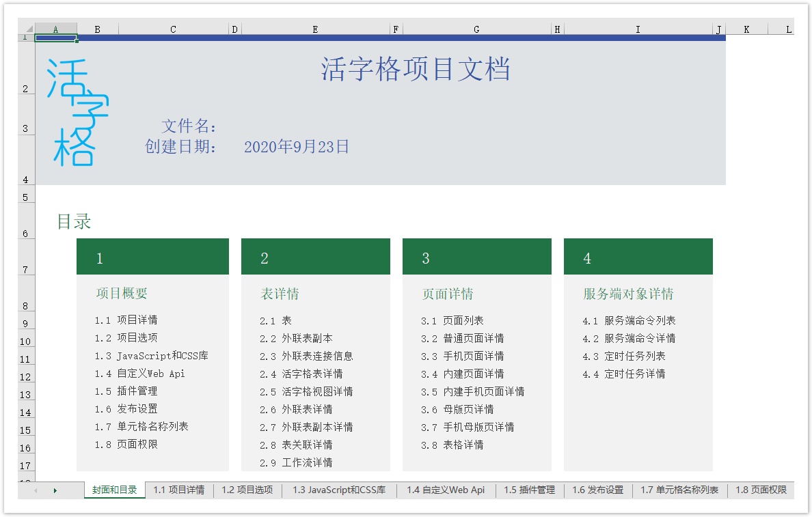The width and height of the screenshot is (812, 517).
Task: Click link 1.6 发布设置 in contents
Action: [126, 409]
